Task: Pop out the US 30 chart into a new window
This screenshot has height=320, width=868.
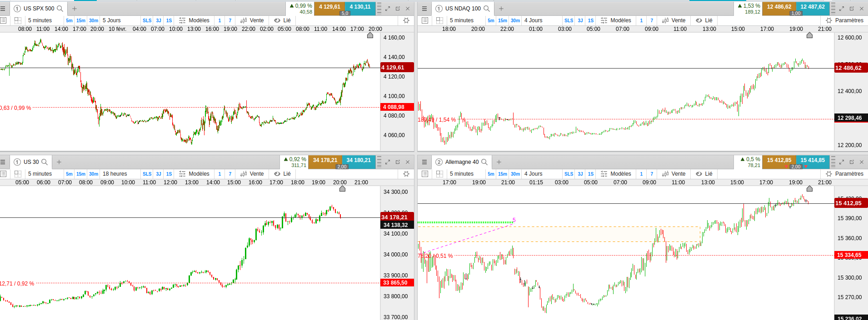Action: pos(398,162)
